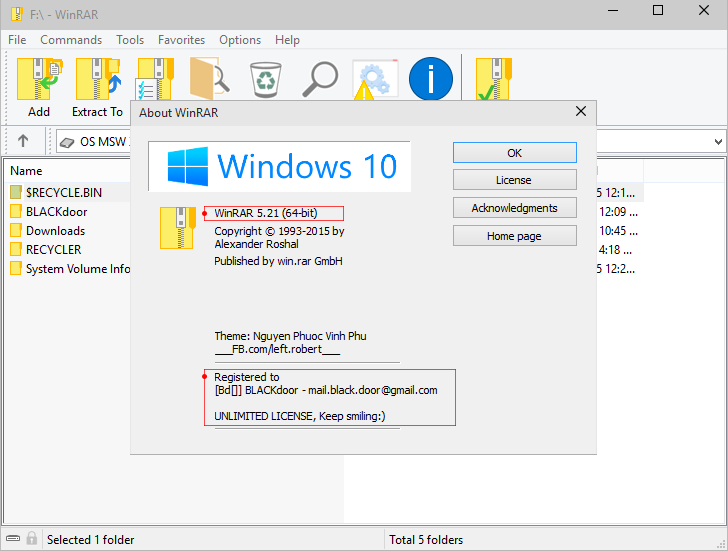Click the Find magnifier toolbar icon
This screenshot has height=551, width=728.
(x=320, y=79)
